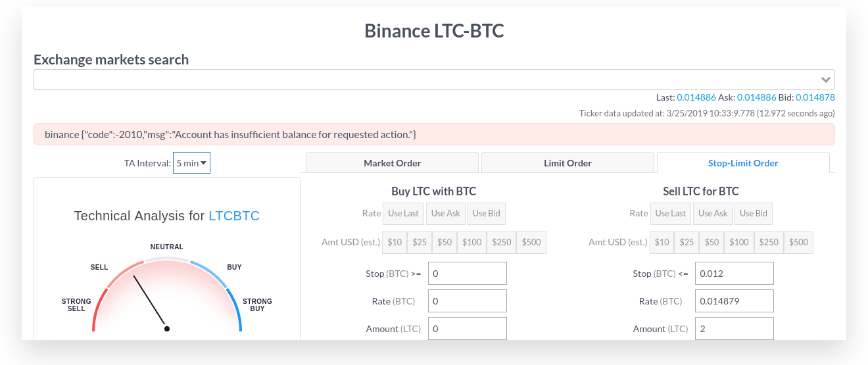Choose $100 amount in Buy LTC section
The width and height of the screenshot is (868, 365).
(x=471, y=242)
